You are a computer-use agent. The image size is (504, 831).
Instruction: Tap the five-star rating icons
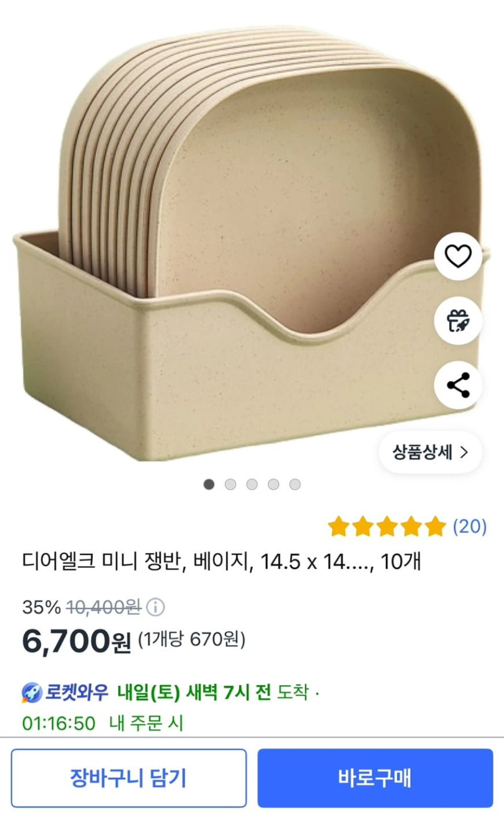tap(386, 527)
